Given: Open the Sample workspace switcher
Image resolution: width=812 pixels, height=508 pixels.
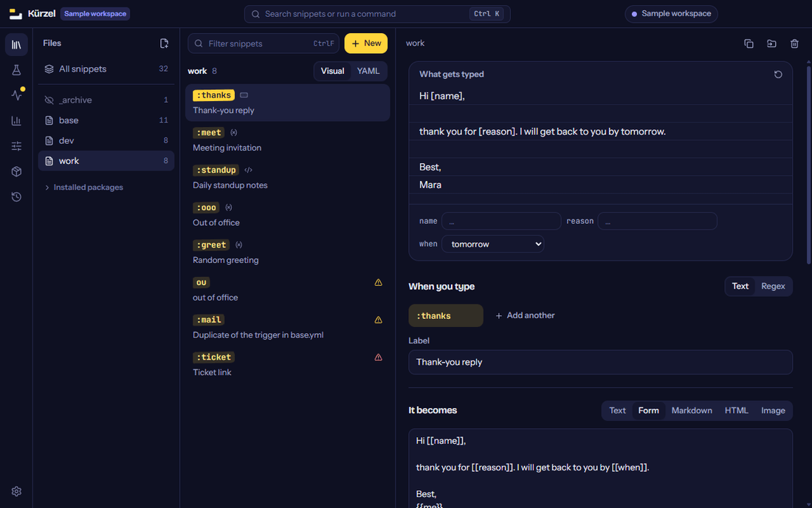Looking at the screenshot, I should [x=671, y=14].
